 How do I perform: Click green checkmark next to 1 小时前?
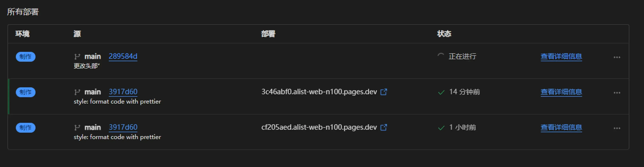[x=441, y=128]
